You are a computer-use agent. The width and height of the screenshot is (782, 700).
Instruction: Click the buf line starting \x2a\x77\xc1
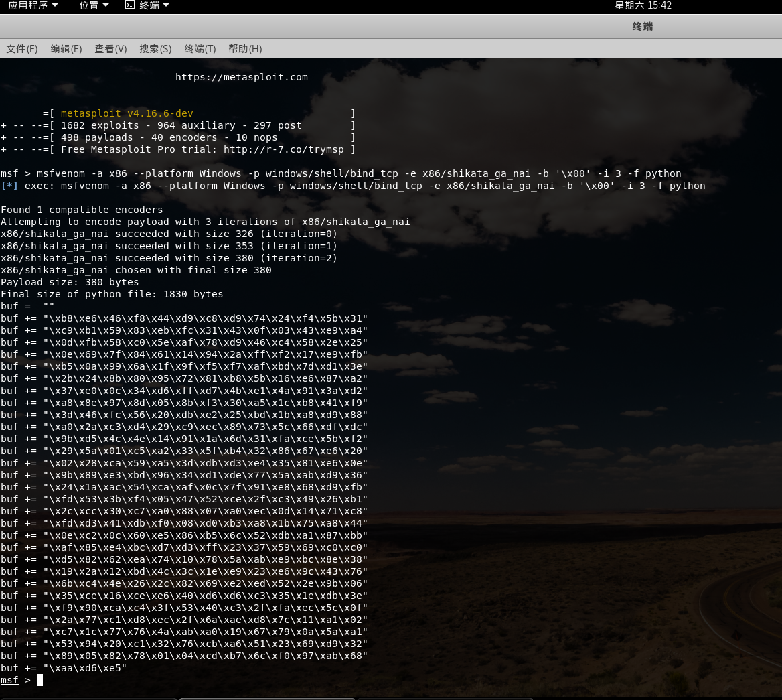click(x=184, y=620)
